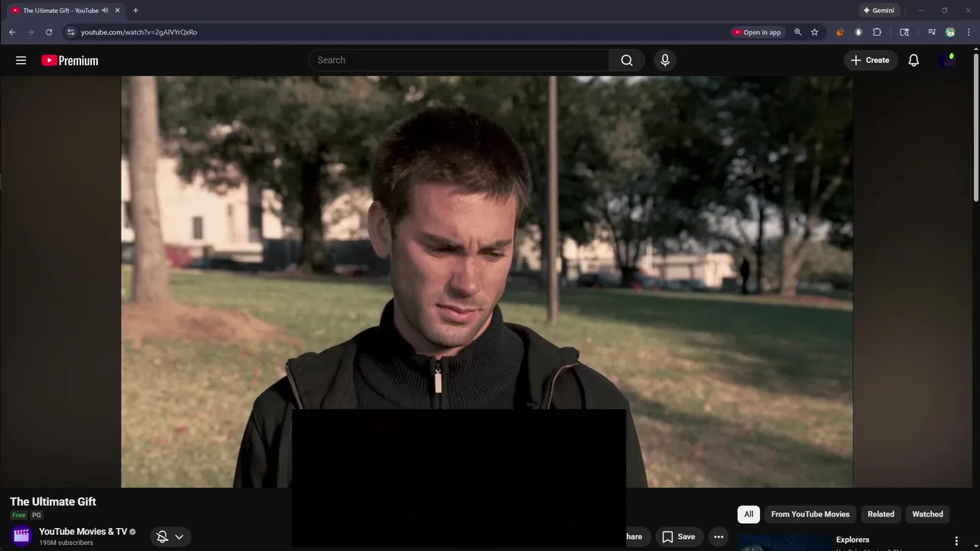Click the Gemini button
Screen dimensions: 980x551
click(x=878, y=11)
